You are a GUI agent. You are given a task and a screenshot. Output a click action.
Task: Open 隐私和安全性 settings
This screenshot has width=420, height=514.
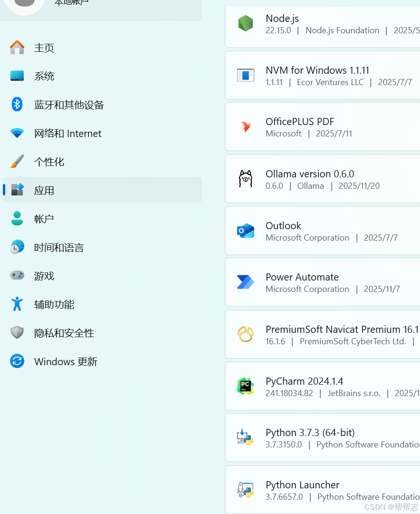(x=102, y=332)
